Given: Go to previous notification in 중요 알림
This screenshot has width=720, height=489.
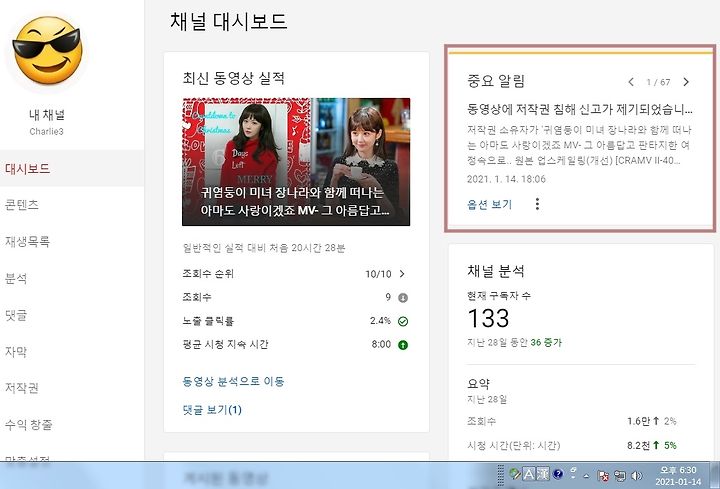Looking at the screenshot, I should click(631, 82).
